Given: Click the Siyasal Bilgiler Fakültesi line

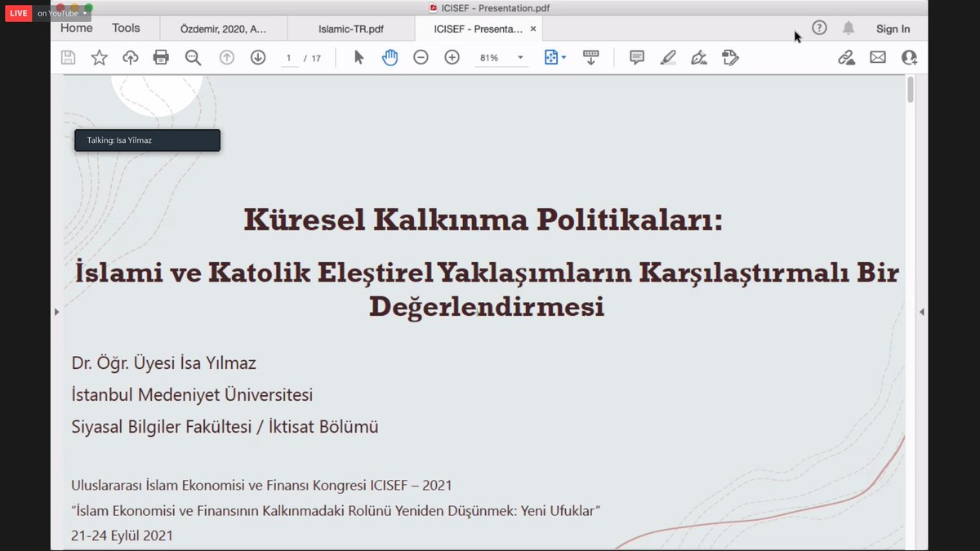Looking at the screenshot, I should (x=225, y=426).
